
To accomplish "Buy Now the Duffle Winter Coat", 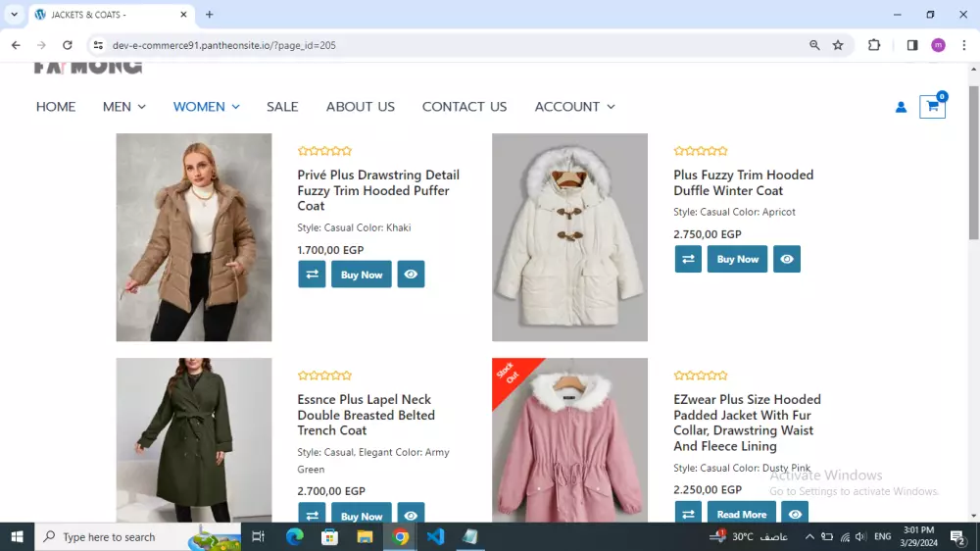I will (738, 259).
